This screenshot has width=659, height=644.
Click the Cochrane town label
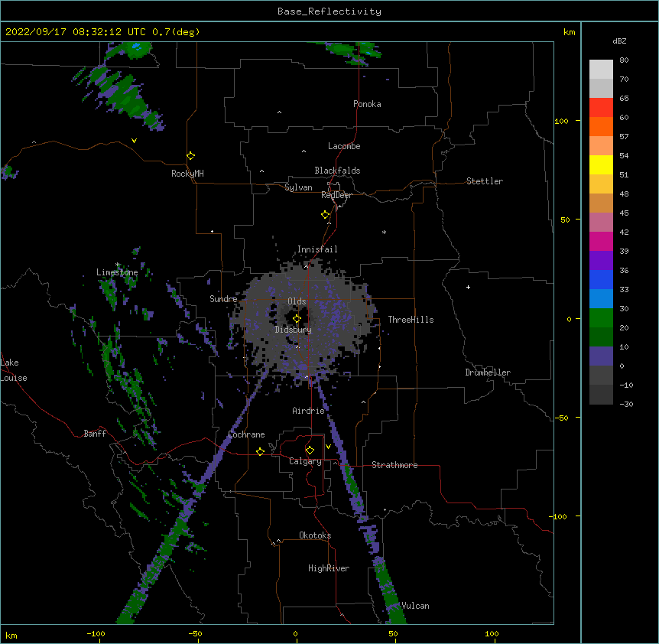click(247, 434)
